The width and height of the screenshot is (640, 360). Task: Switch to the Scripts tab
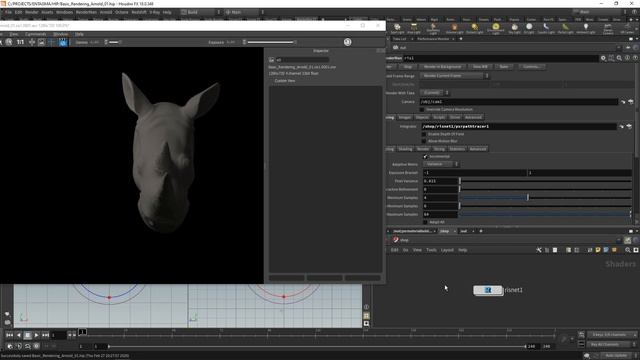(x=439, y=118)
